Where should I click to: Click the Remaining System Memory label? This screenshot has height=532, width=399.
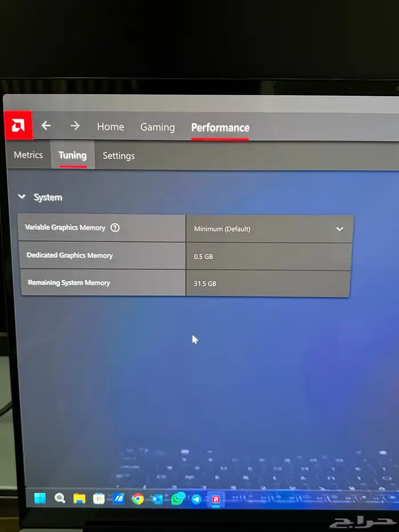tap(69, 283)
